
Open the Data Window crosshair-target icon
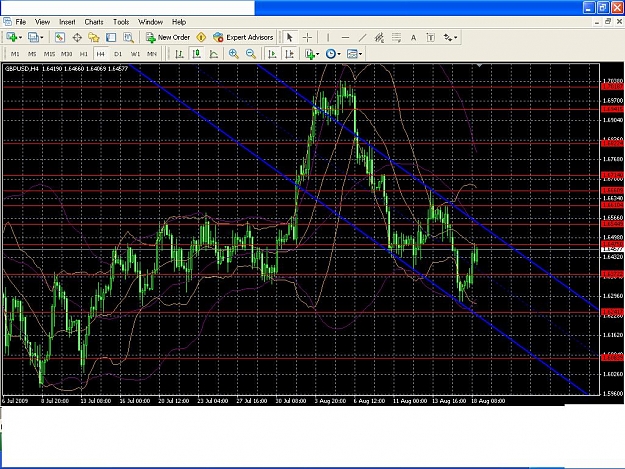point(77,37)
